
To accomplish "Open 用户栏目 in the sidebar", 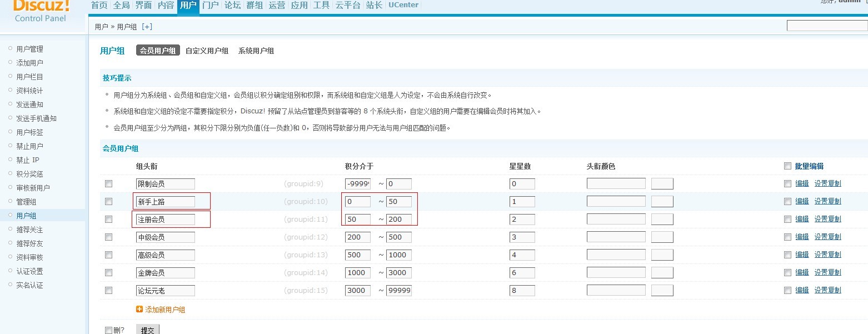I will click(29, 77).
